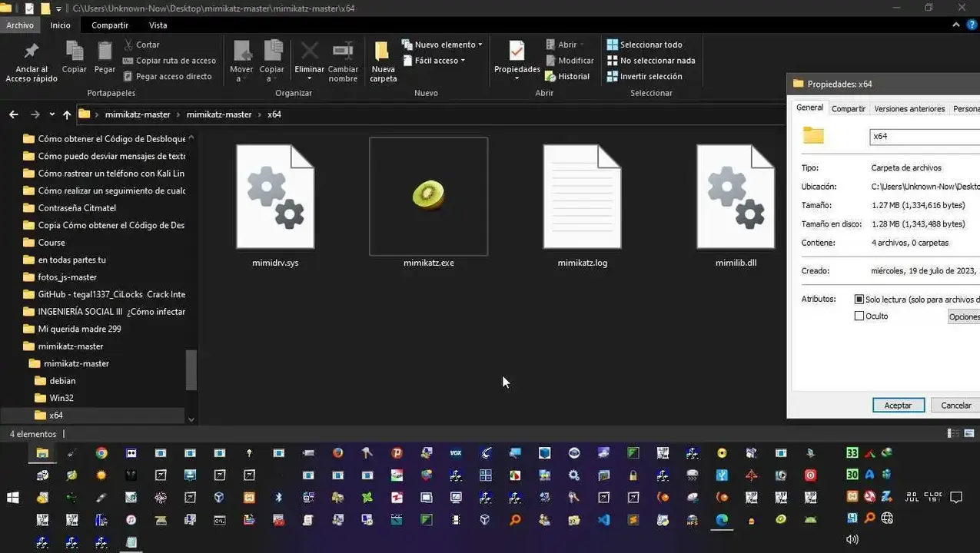980x553 pixels.
Task: Click the Copiar icon in ribbon
Action: (x=75, y=58)
